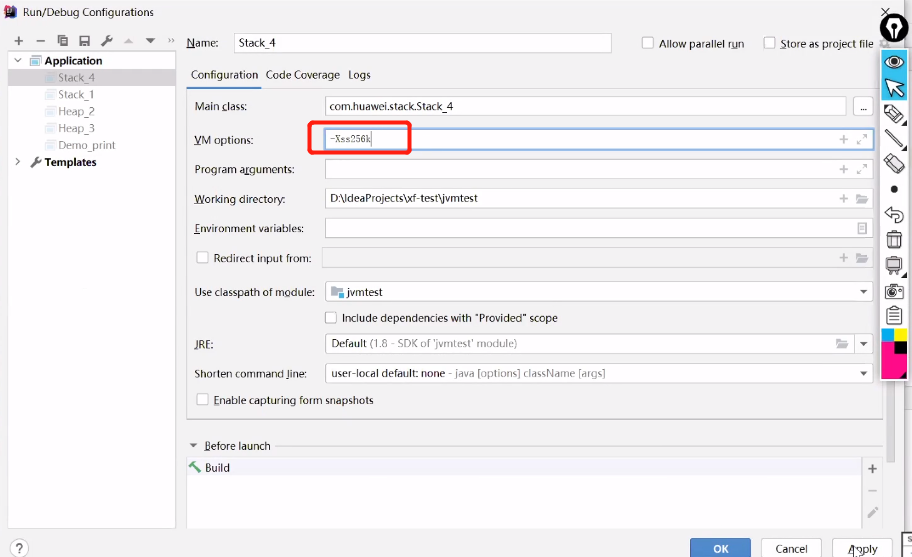Pick the magenta color swatch
Viewport: 912px width, 557px height.
click(889, 362)
